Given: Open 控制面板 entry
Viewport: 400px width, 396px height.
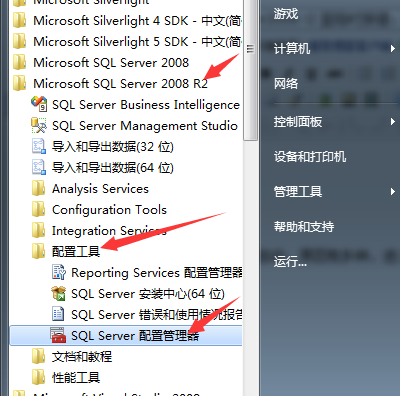Looking at the screenshot, I should coord(298,122).
